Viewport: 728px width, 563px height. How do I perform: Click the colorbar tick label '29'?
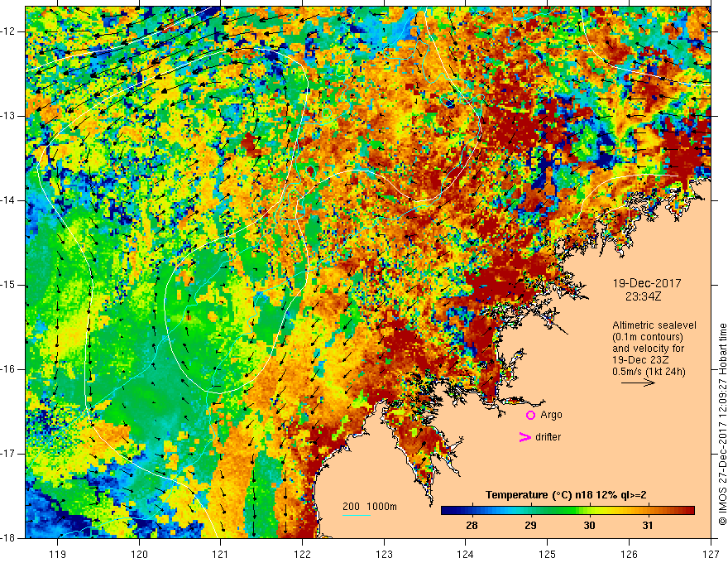[530, 526]
